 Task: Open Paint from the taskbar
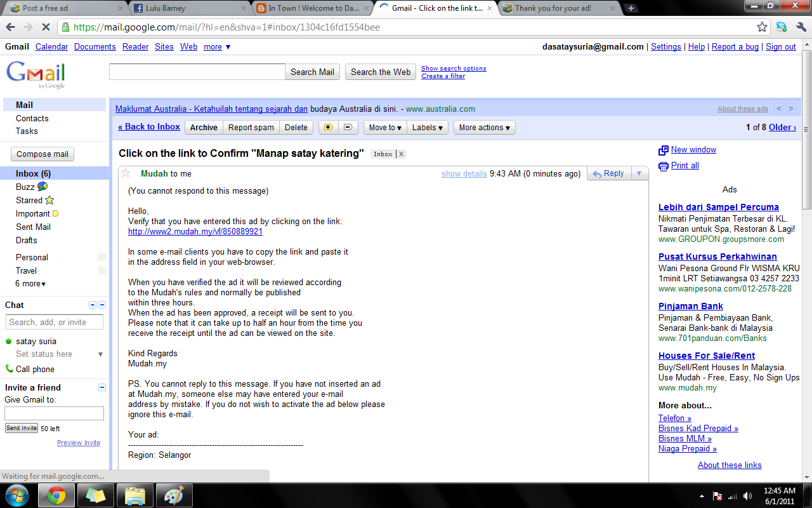click(174, 495)
